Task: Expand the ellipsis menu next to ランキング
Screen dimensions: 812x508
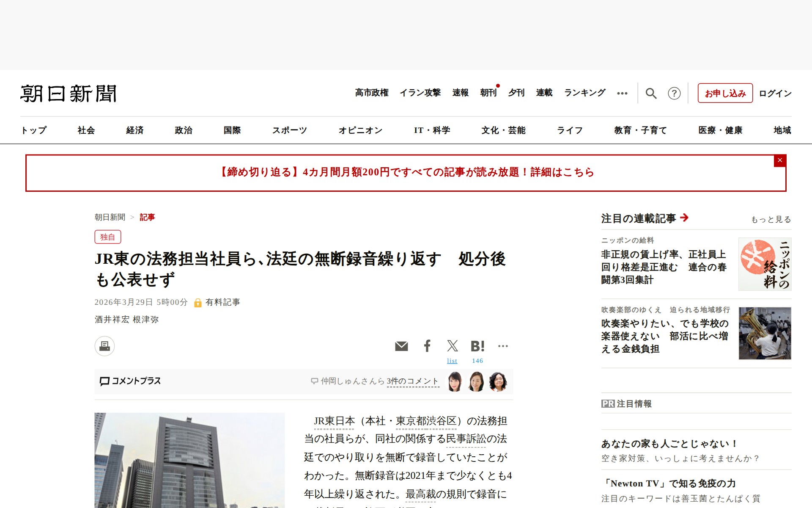Action: 622,93
